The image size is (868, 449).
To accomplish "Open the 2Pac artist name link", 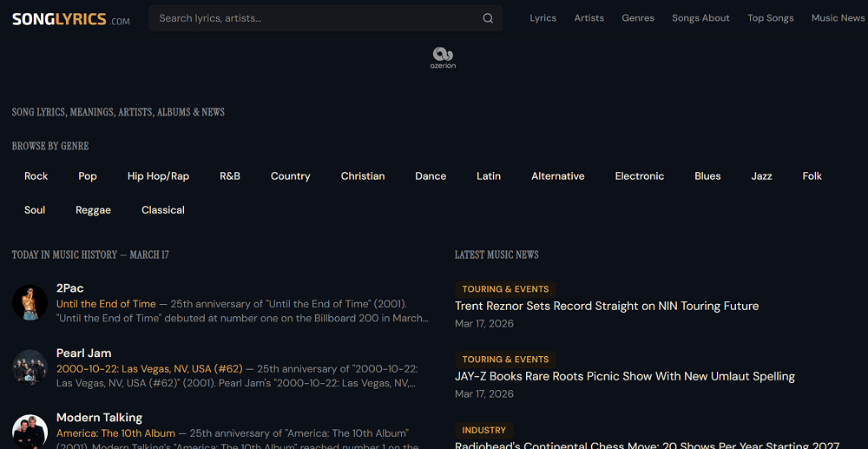I will 69,287.
